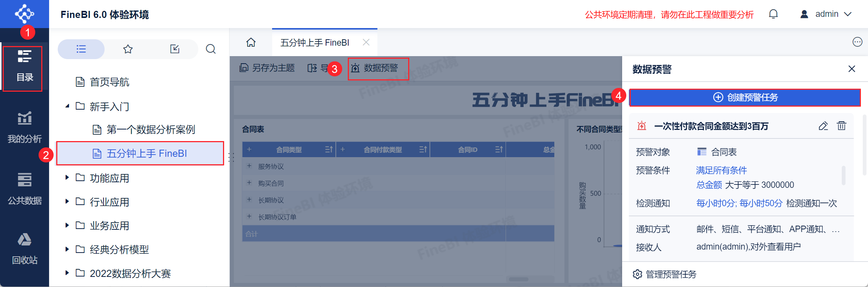Click the FineBI logo icon
Image resolution: width=868 pixels, height=287 pixels.
tap(24, 14)
